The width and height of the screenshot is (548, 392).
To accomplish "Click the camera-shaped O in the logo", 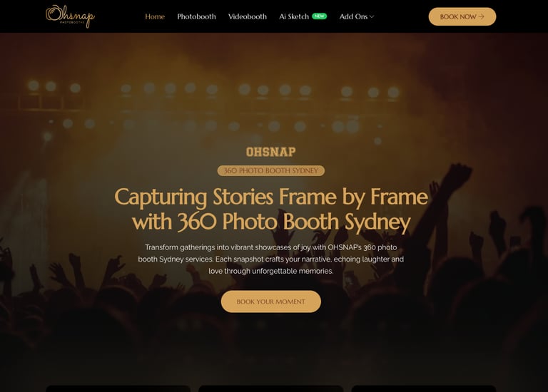I will tap(54, 14).
